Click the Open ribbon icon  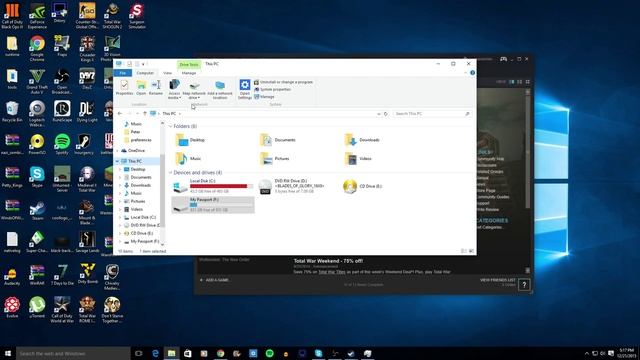point(141,88)
